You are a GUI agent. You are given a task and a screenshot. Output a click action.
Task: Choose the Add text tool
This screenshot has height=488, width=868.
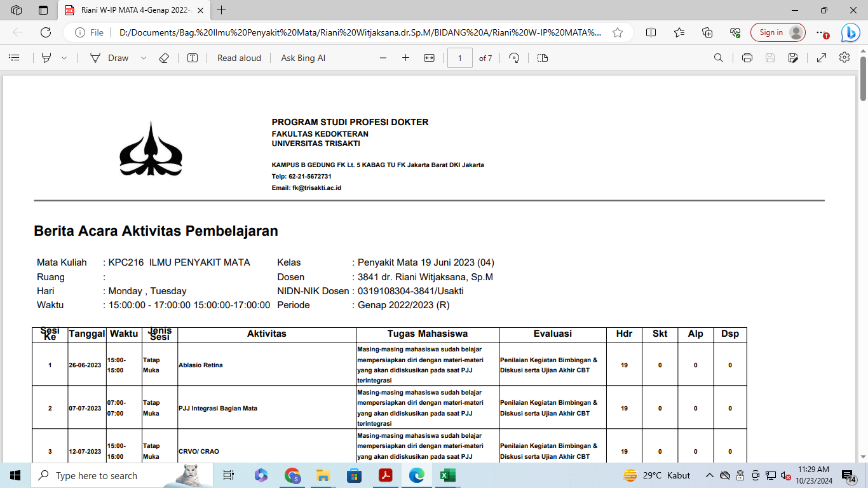[193, 58]
